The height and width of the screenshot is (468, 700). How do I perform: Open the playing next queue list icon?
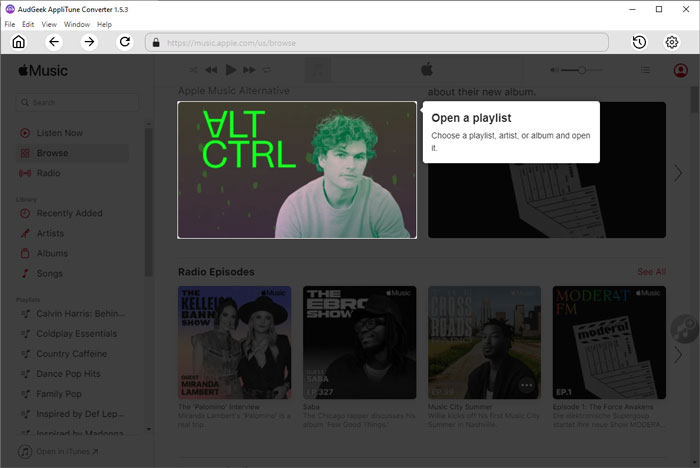[x=646, y=70]
